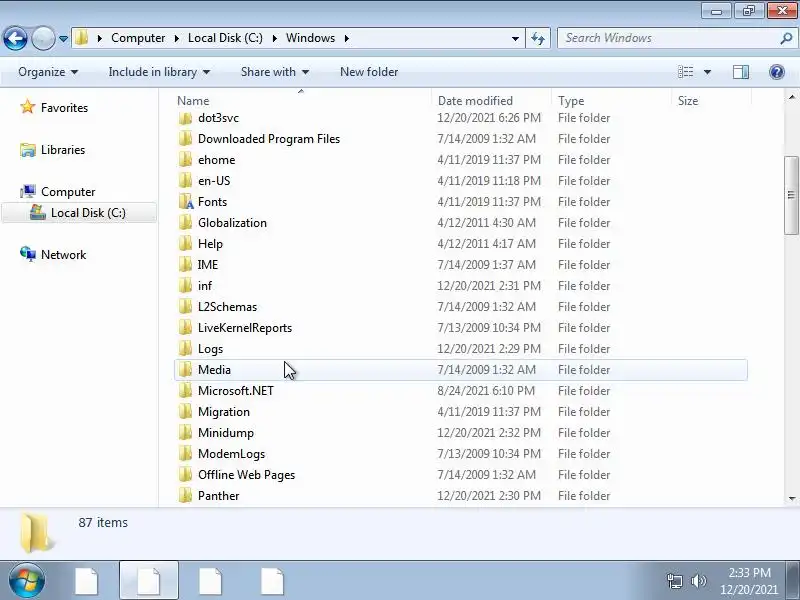The height and width of the screenshot is (600, 800).
Task: Select the dot3svc folder icon
Action: (x=186, y=118)
